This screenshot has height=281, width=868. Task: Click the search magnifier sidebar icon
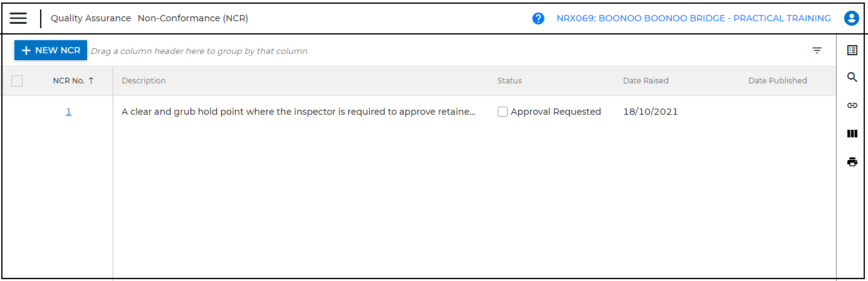[852, 77]
